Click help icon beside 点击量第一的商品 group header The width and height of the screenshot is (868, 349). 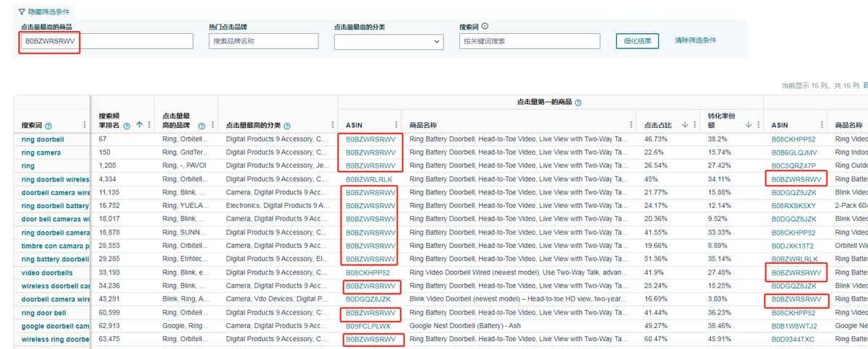click(x=578, y=103)
